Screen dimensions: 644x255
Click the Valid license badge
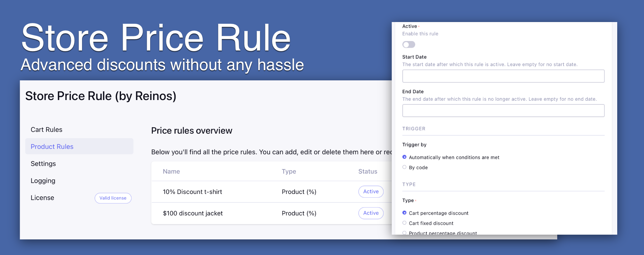(113, 198)
